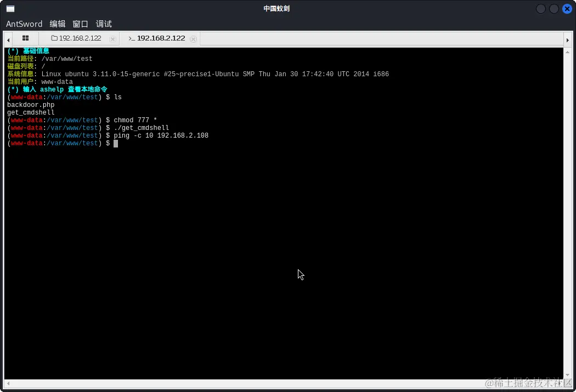576x392 pixels.
Task: Switch to the terminal 192.168.2.122 tab
Action: coord(161,38)
